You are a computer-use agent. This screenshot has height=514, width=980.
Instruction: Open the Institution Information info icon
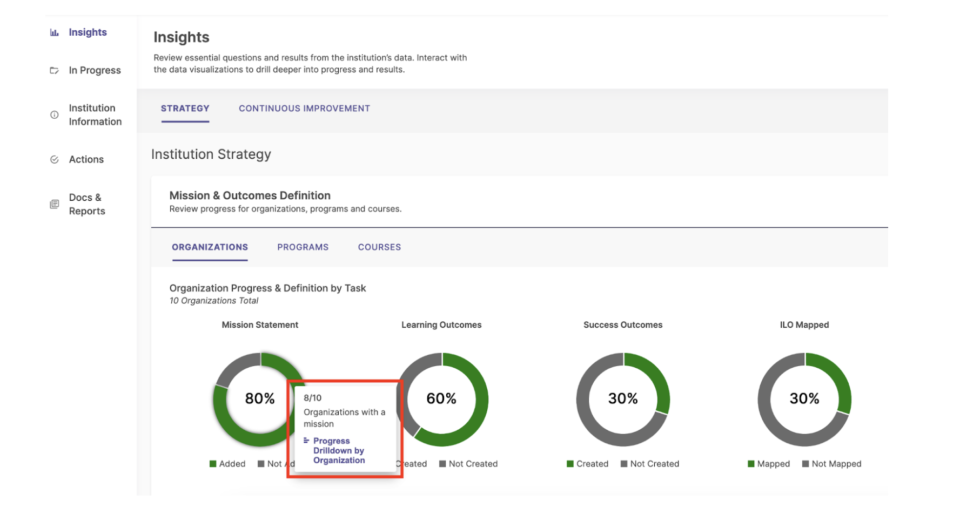[54, 114]
